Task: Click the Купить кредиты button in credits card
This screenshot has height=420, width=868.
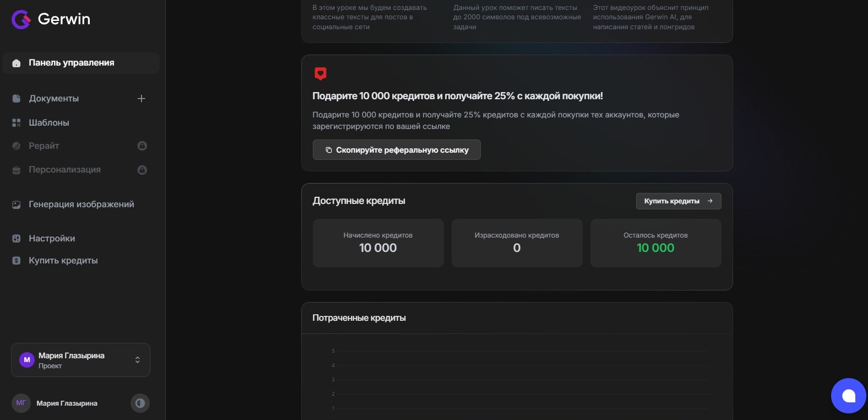Action: click(679, 201)
